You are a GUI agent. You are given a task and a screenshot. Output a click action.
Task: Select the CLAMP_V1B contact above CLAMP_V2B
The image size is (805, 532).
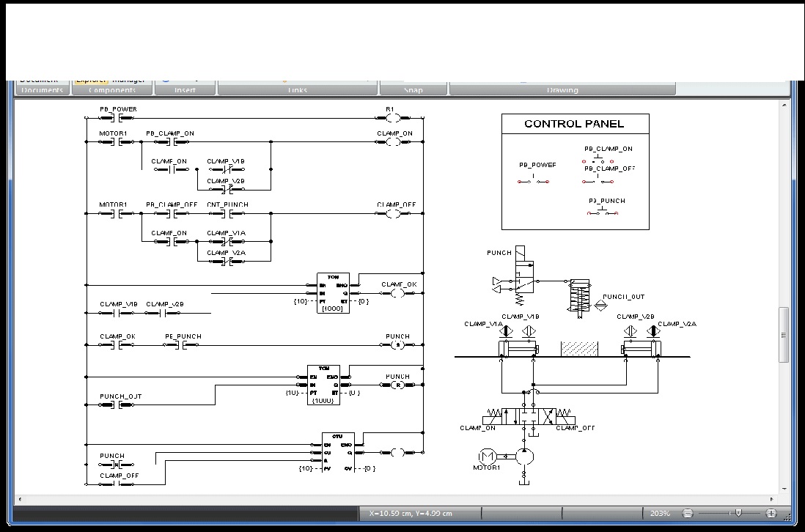coord(226,169)
